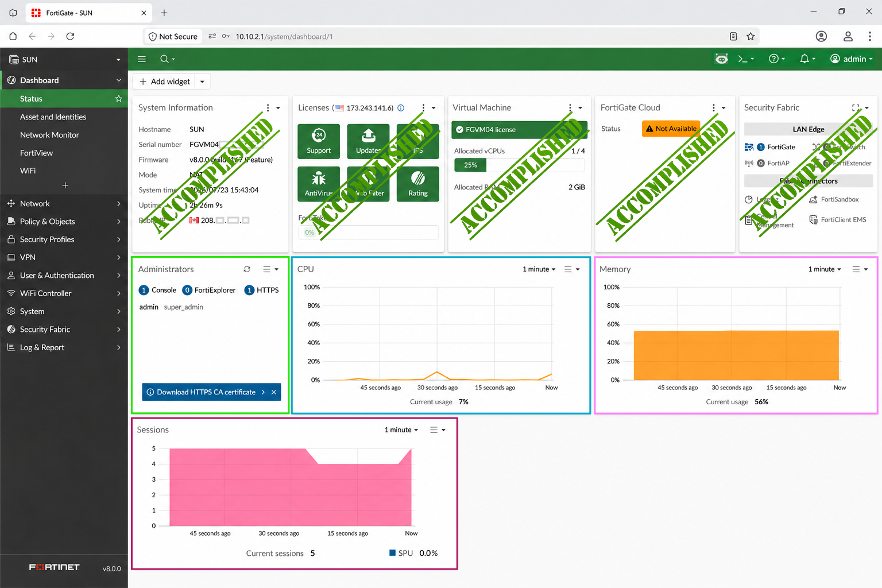Image resolution: width=882 pixels, height=588 pixels.
Task: Click the browser address bar
Action: point(451,36)
